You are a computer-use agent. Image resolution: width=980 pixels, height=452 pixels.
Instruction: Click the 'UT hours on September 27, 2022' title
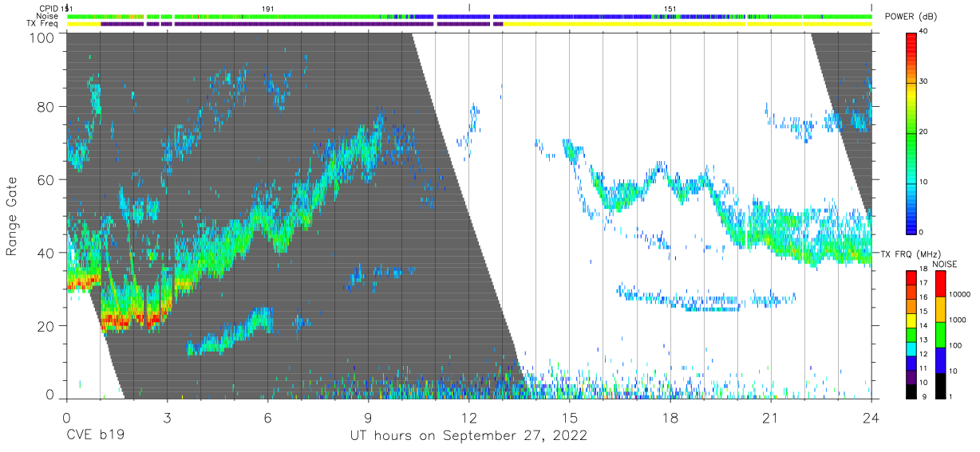click(x=468, y=436)
